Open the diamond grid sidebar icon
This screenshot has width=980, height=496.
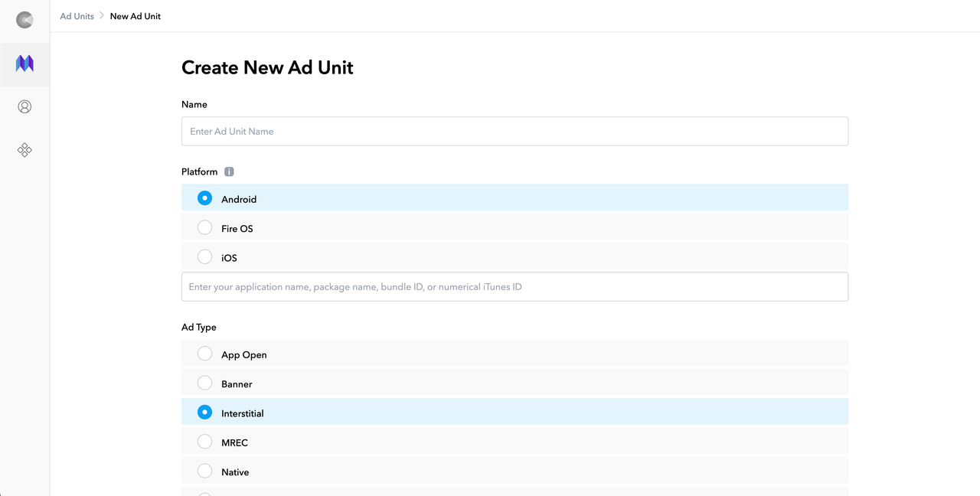(x=24, y=150)
